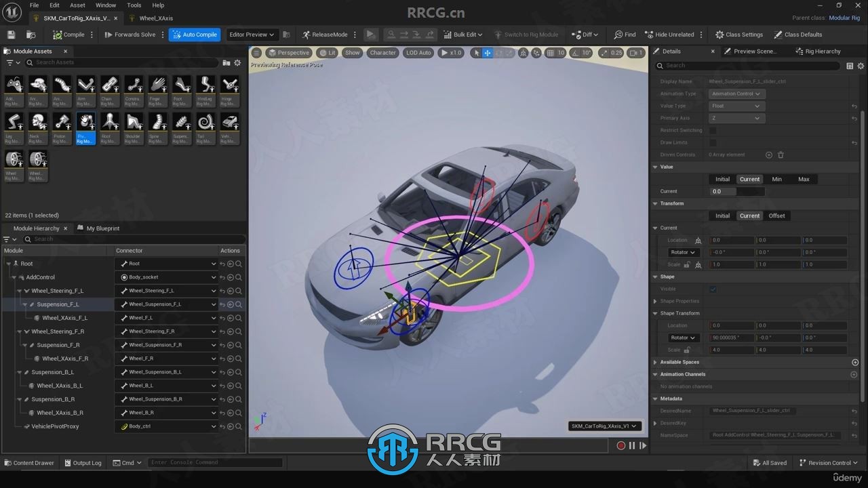Open the Body_socket connector dropdown

pos(167,277)
